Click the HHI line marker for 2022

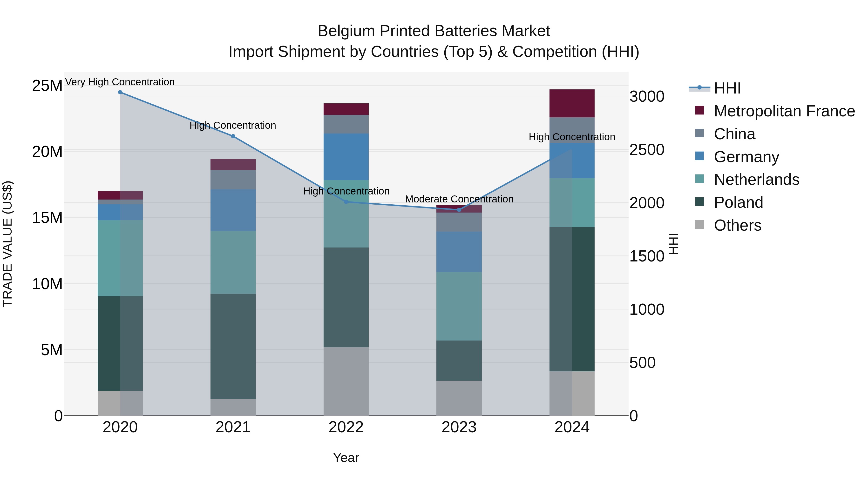[346, 202]
